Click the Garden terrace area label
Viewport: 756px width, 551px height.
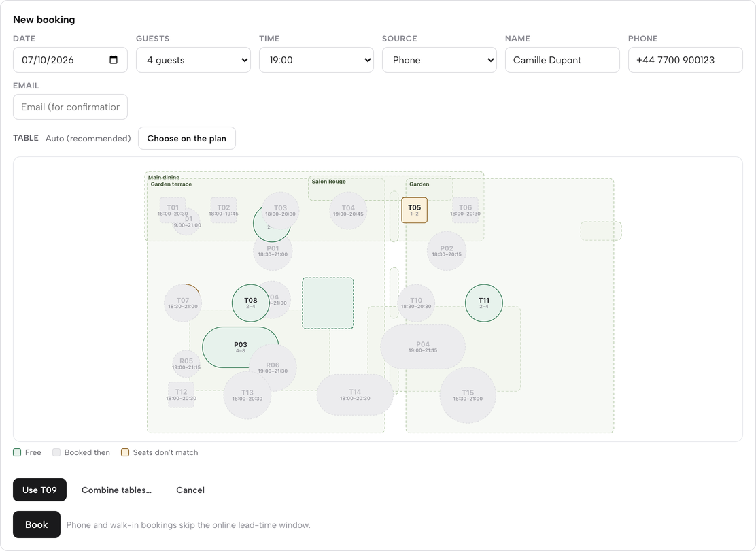coord(171,184)
